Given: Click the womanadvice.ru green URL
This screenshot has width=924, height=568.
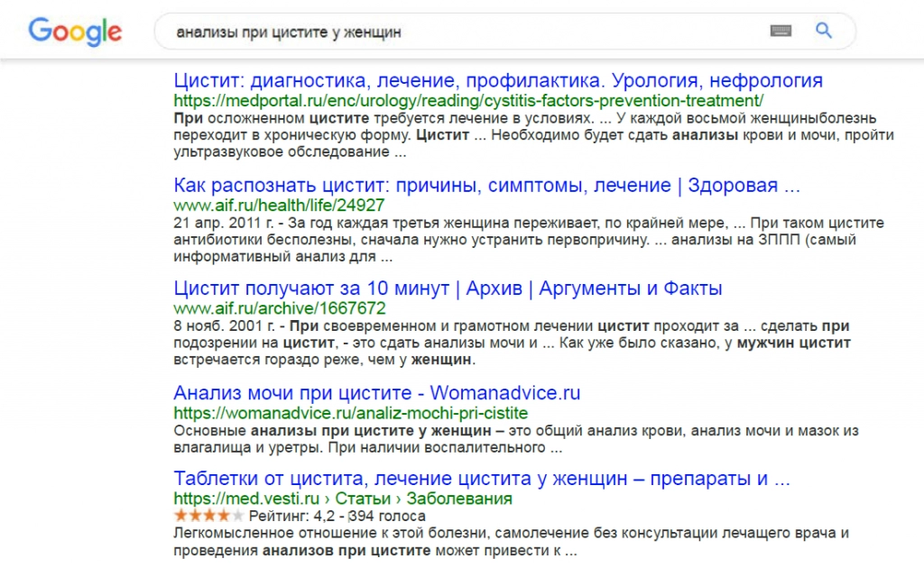Looking at the screenshot, I should pyautogui.click(x=351, y=413).
